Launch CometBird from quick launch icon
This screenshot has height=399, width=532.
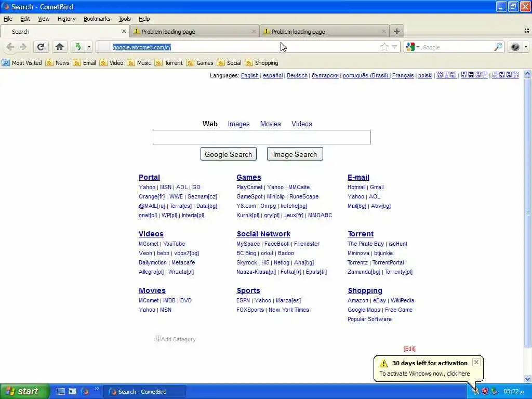tap(85, 391)
